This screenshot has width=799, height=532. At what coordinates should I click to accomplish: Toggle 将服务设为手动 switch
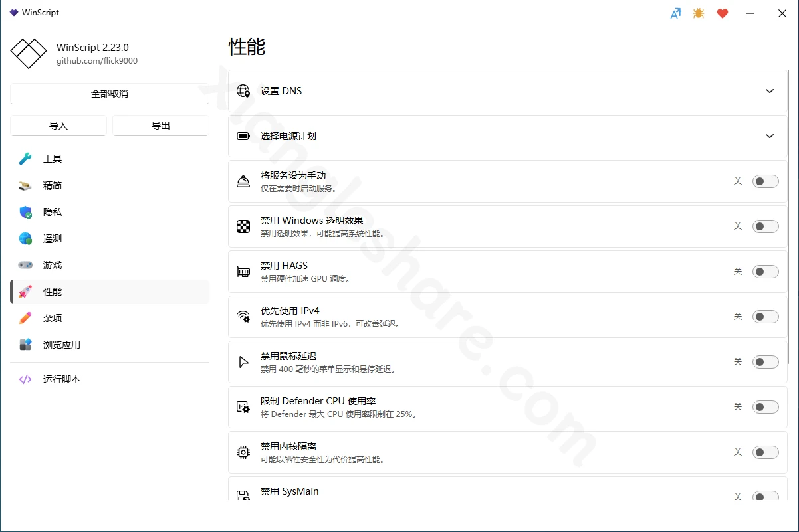point(765,181)
